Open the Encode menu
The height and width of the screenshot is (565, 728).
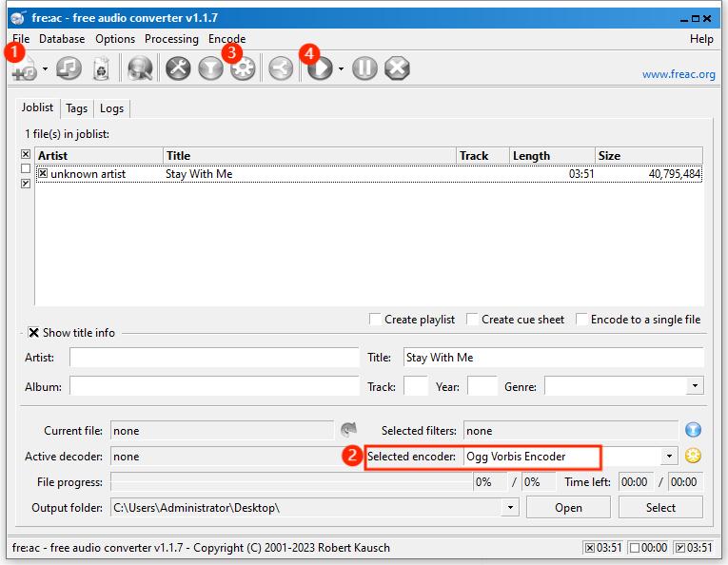pos(226,39)
